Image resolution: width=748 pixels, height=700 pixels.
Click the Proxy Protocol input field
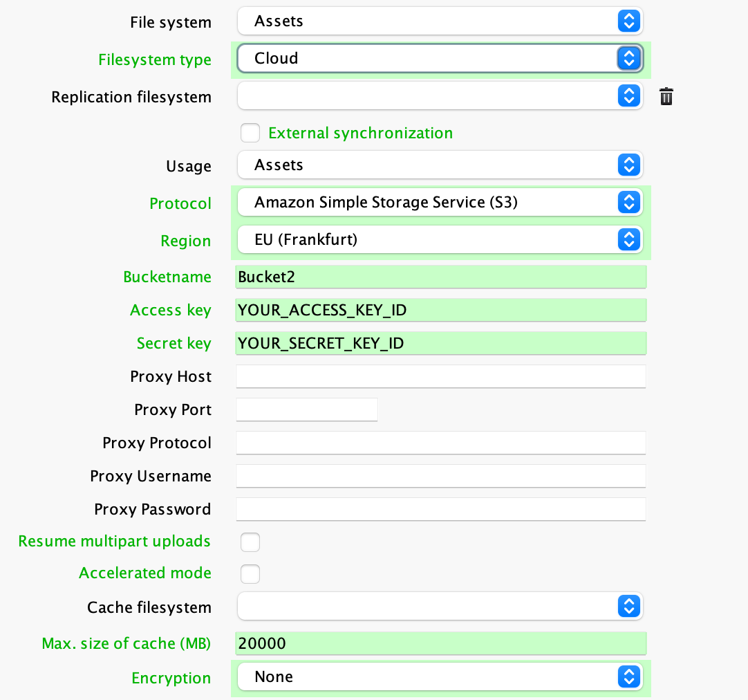point(440,443)
